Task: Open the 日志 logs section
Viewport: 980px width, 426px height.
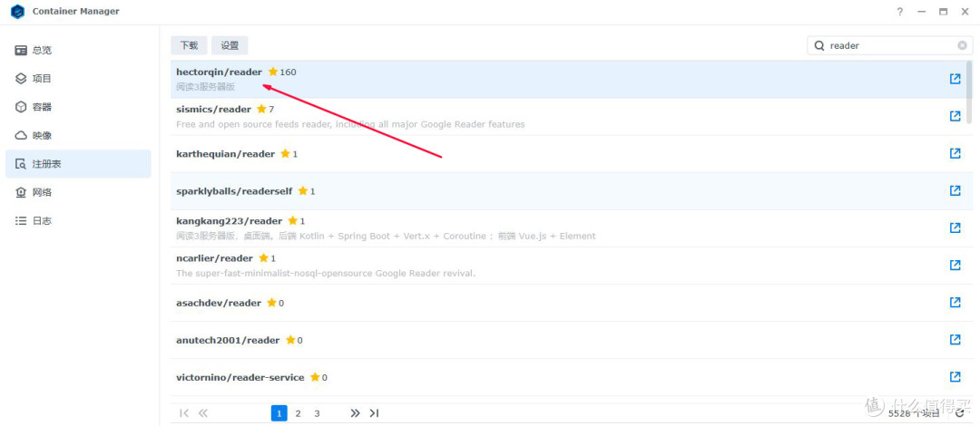Action: tap(78, 220)
